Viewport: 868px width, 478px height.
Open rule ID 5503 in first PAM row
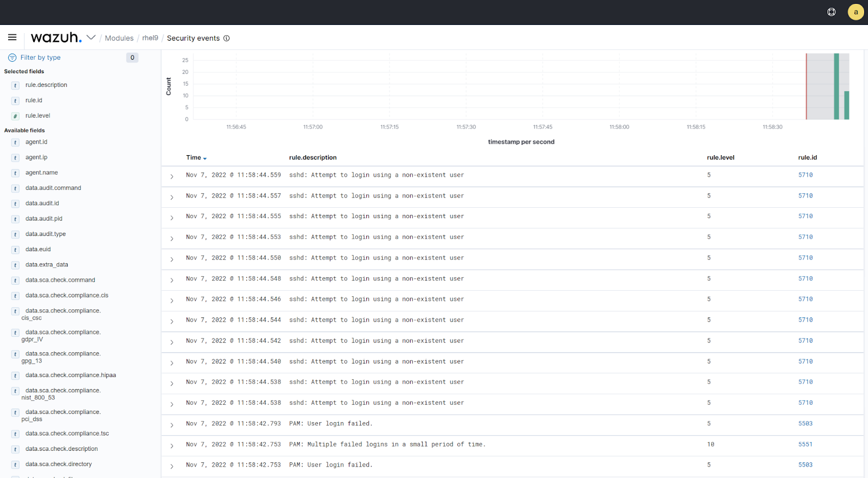[x=805, y=424]
